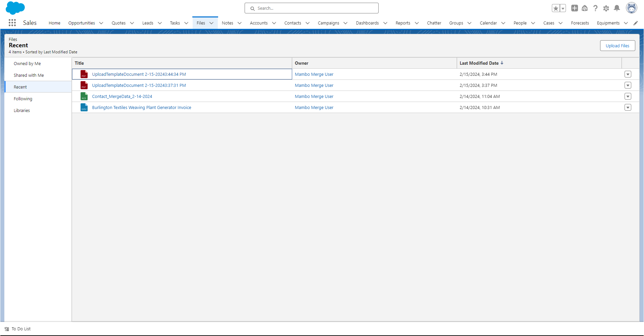The height and width of the screenshot is (336, 644).
Task: Open the Notifications bell
Action: point(617,8)
